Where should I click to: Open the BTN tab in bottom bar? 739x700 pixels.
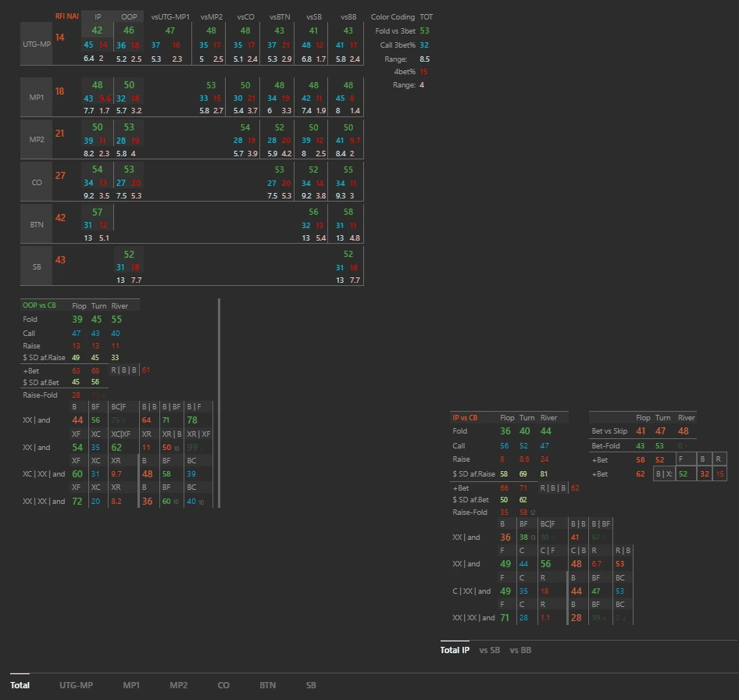pos(268,685)
